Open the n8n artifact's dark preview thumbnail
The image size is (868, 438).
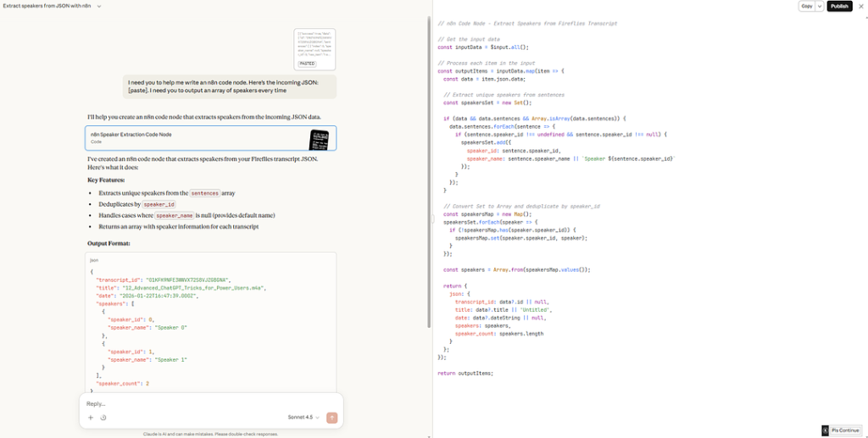[319, 139]
